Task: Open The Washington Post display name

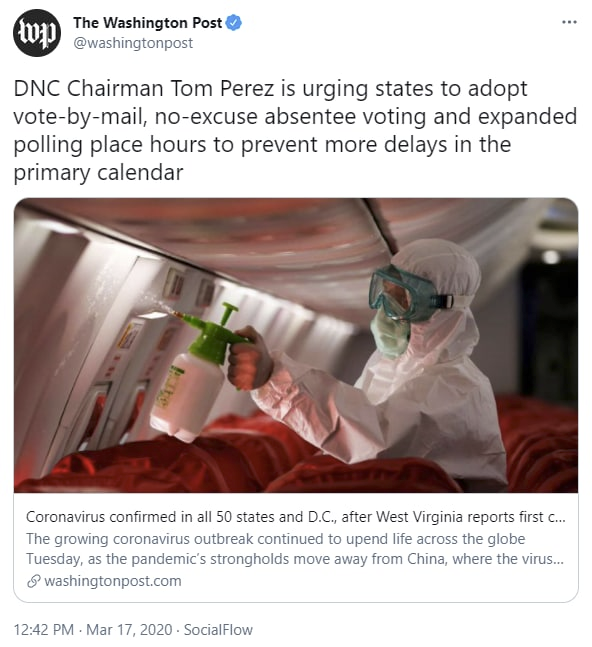Action: (x=148, y=23)
